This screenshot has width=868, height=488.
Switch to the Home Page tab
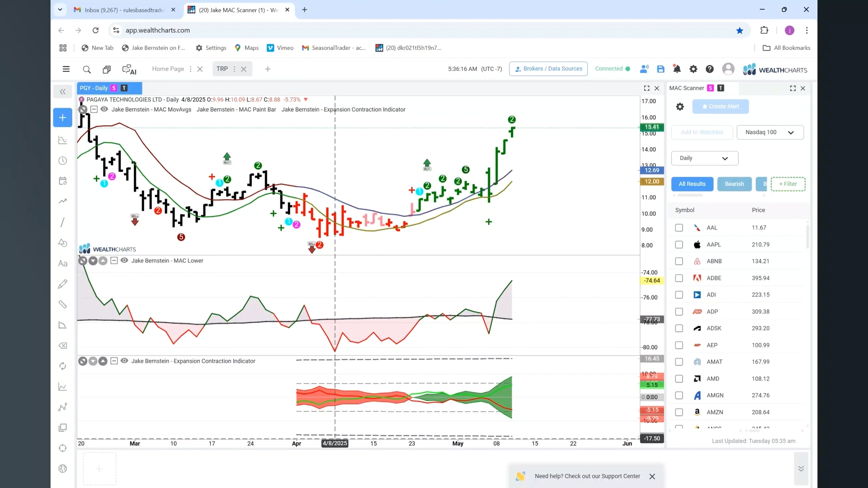168,69
